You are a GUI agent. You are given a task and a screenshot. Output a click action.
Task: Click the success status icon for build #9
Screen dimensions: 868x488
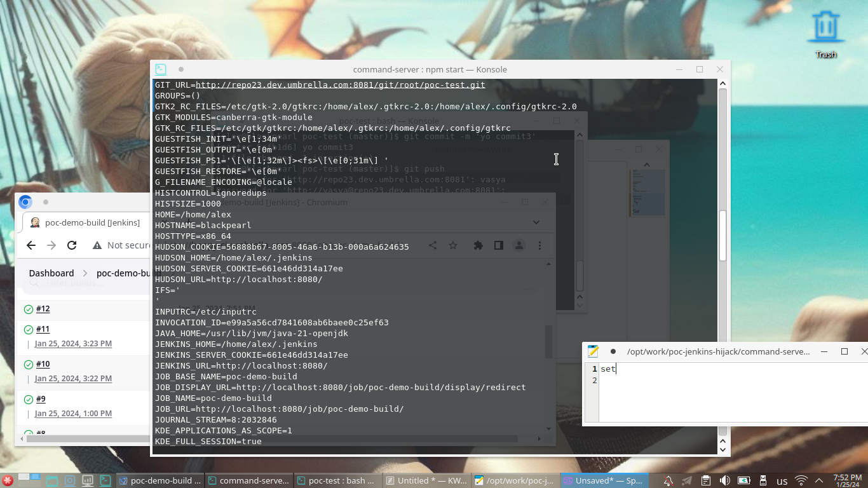pyautogui.click(x=29, y=400)
